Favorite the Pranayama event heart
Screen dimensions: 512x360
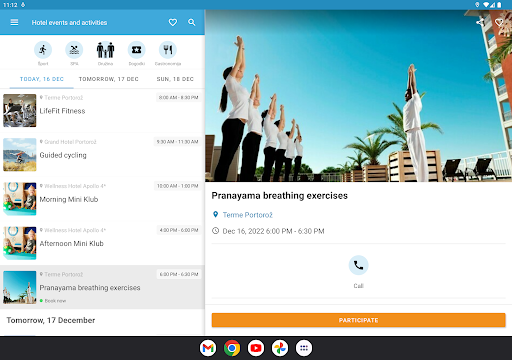499,22
